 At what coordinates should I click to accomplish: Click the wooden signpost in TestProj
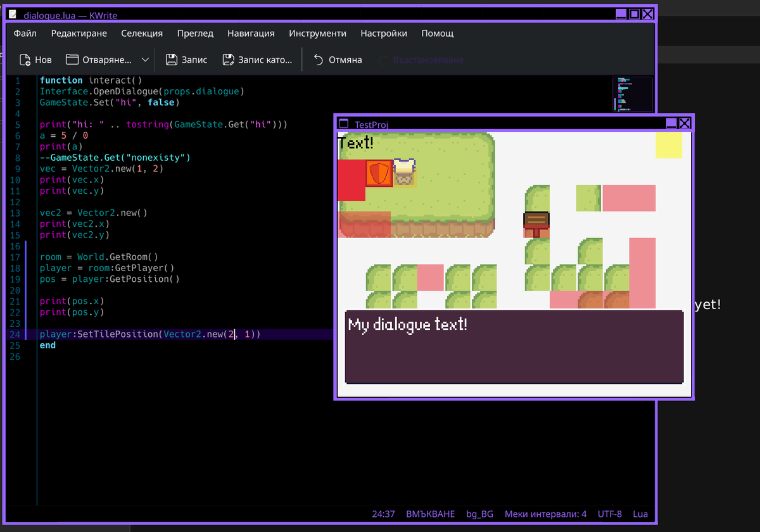(x=536, y=224)
